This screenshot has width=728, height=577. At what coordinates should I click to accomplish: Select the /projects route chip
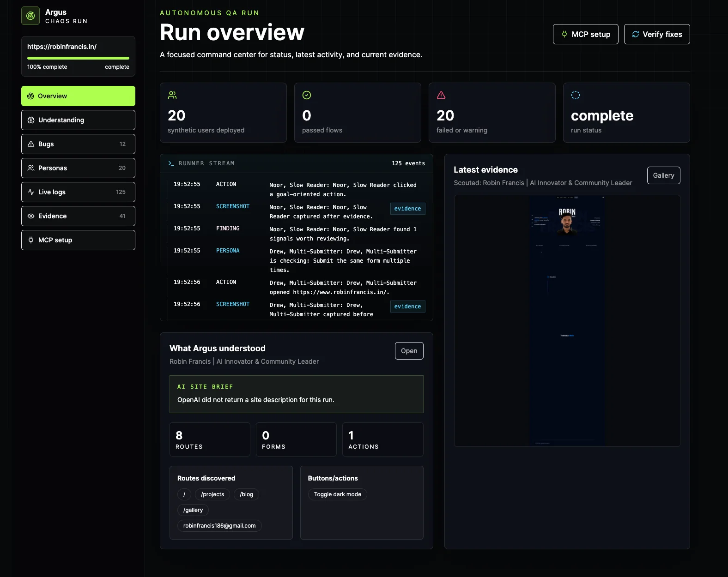click(x=212, y=494)
